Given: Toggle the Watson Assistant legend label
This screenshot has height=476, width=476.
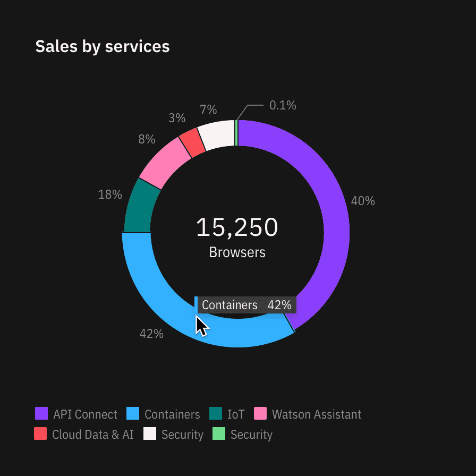Looking at the screenshot, I should click(316, 414).
